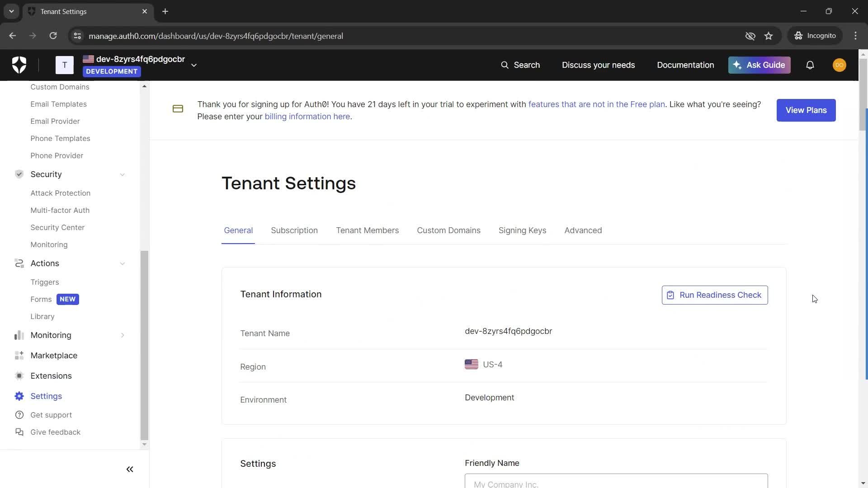Switch to the Subscription tab
Image resolution: width=868 pixels, height=488 pixels.
[x=294, y=230]
